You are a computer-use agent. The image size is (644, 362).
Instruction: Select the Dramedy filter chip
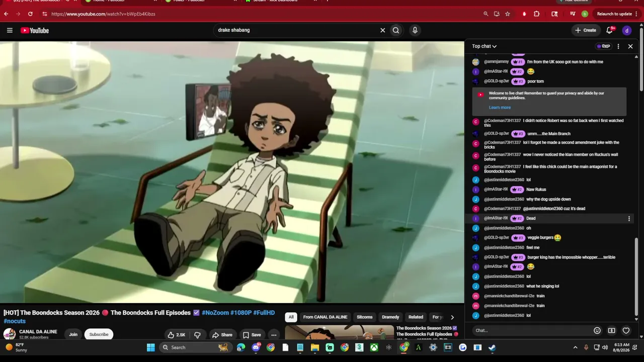(x=390, y=317)
